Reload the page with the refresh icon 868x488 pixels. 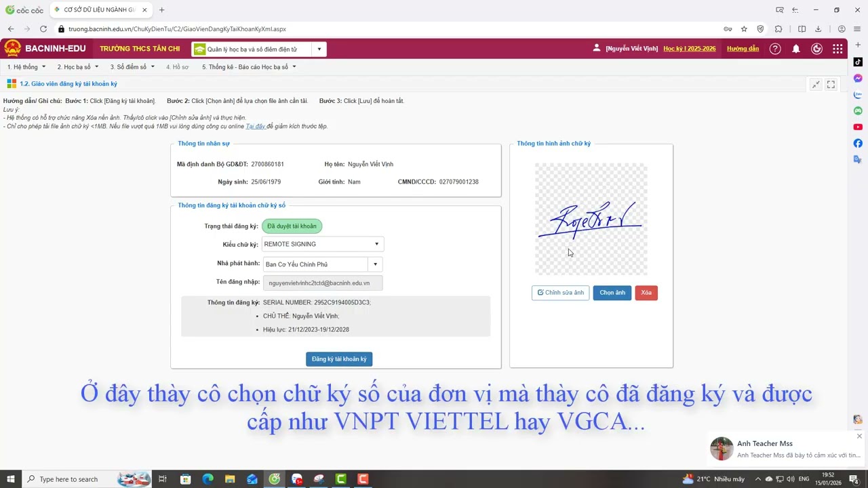(x=43, y=29)
